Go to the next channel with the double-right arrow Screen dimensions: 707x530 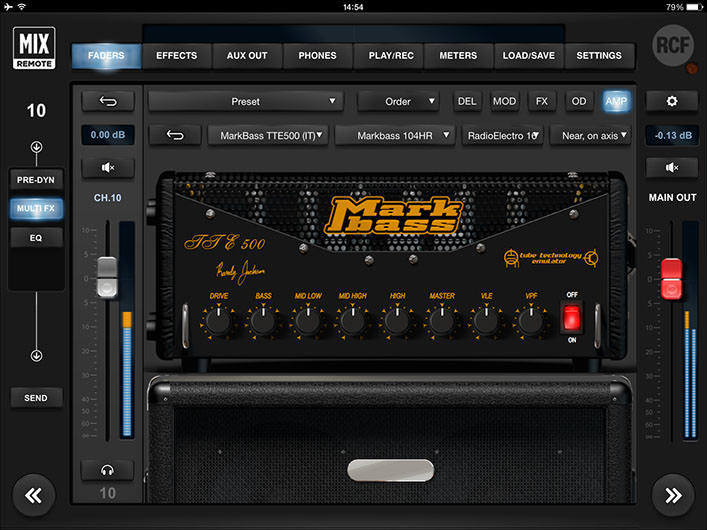click(x=672, y=494)
